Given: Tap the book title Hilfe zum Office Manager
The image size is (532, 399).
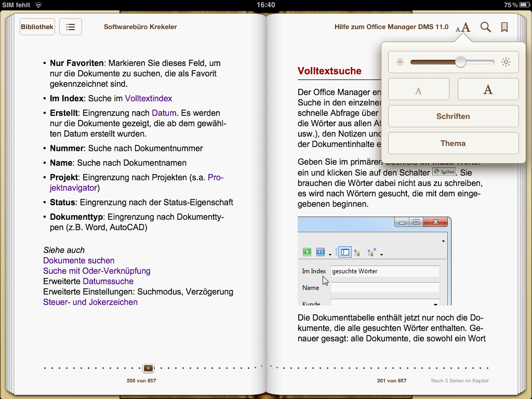Looking at the screenshot, I should coord(392,27).
